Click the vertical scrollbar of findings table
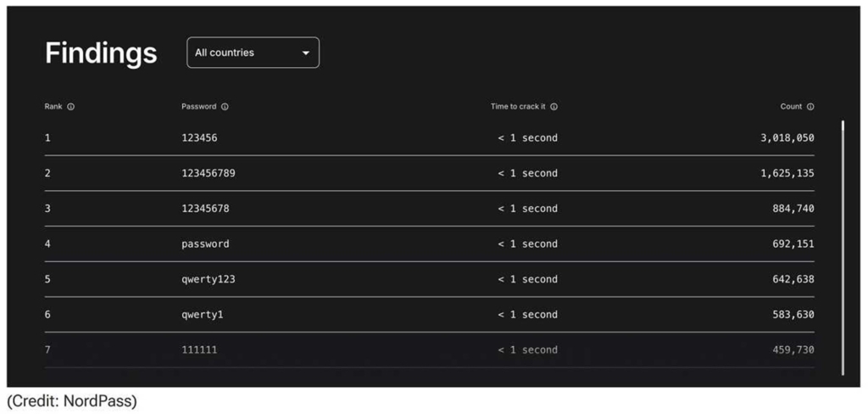This screenshot has height=414, width=868. pos(843,248)
